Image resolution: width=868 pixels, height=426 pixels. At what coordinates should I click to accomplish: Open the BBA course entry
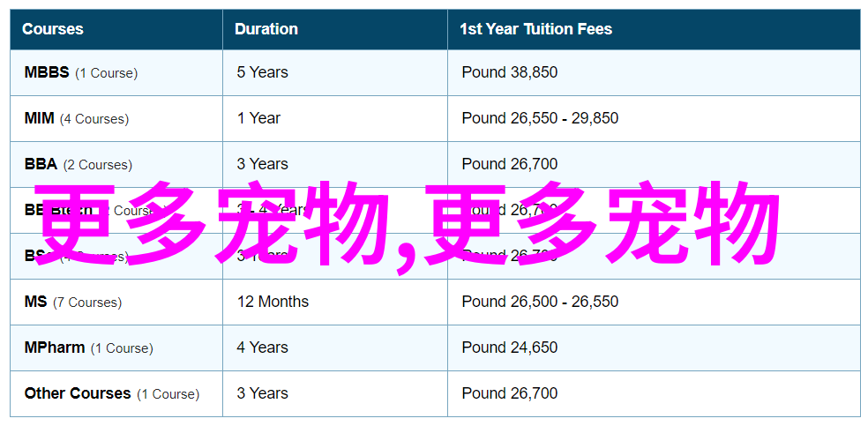41,164
